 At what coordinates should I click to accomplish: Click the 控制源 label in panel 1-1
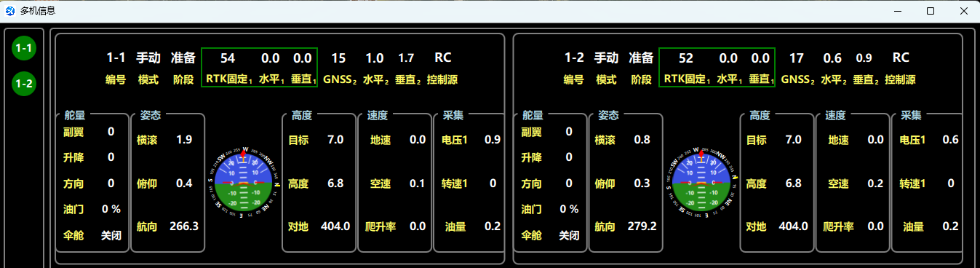click(x=442, y=79)
